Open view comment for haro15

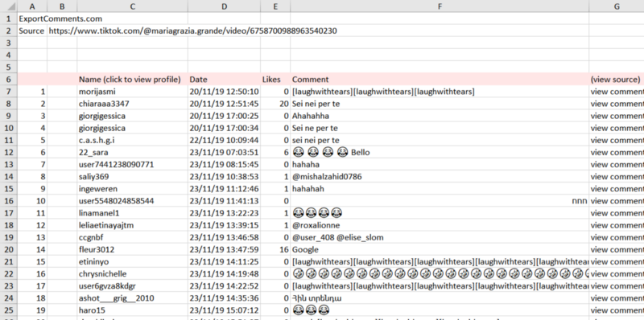tap(617, 310)
